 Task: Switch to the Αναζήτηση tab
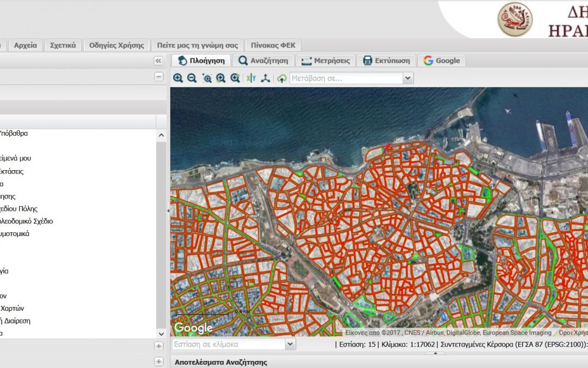[x=264, y=61]
